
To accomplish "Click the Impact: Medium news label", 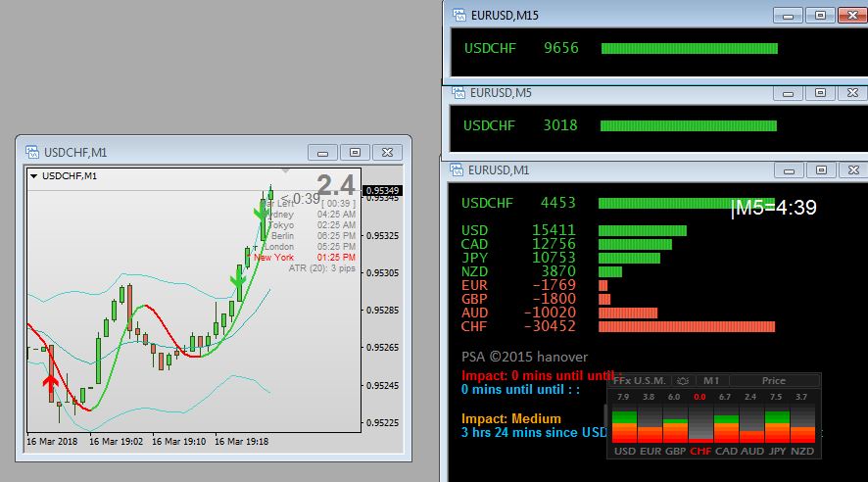I will tap(511, 419).
